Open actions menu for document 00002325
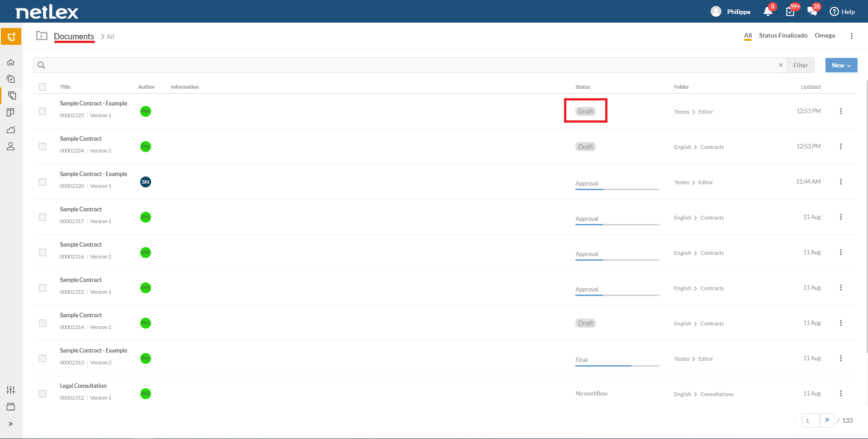Viewport: 868px width, 439px height. (841, 111)
